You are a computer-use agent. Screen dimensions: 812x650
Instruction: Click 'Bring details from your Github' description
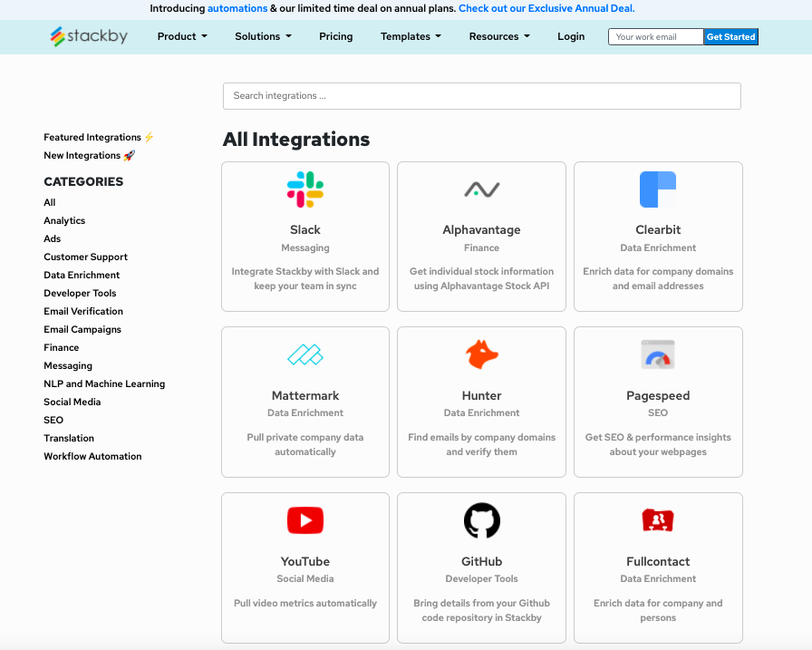481,610
